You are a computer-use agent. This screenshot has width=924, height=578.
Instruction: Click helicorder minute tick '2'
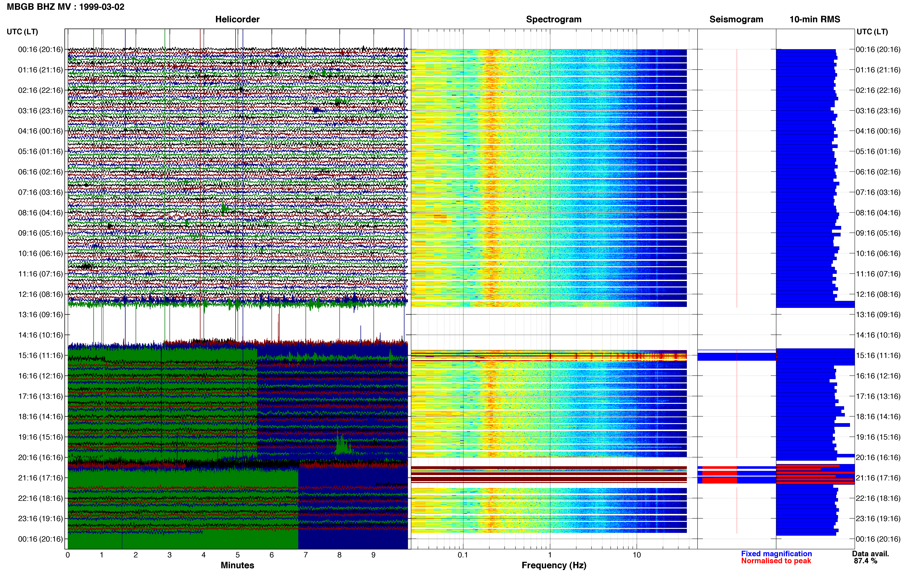point(136,555)
